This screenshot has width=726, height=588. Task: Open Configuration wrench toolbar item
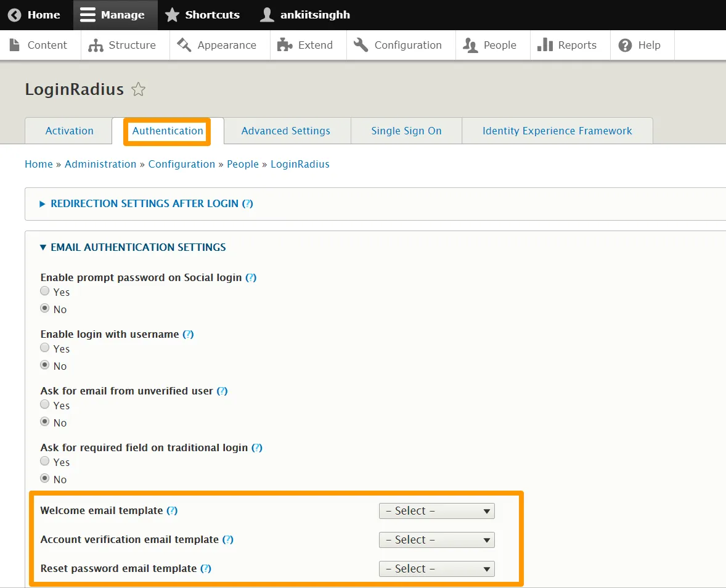tap(398, 45)
